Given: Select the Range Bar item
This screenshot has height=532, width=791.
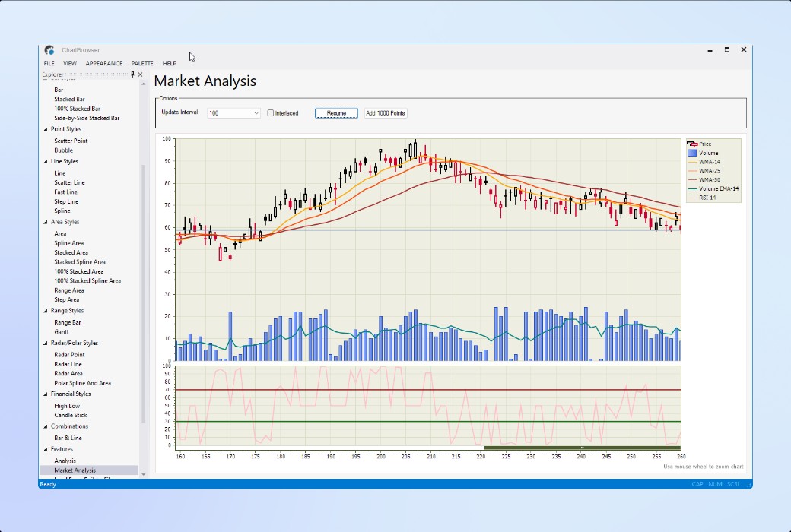Looking at the screenshot, I should (x=68, y=322).
